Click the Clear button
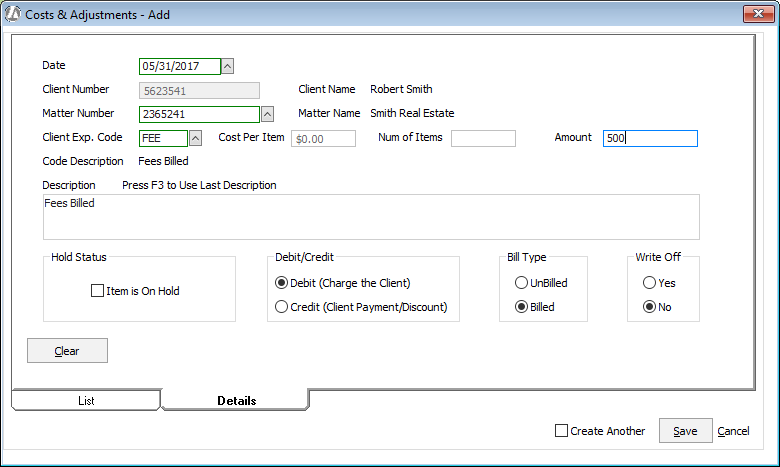This screenshot has width=780, height=467. [x=67, y=351]
